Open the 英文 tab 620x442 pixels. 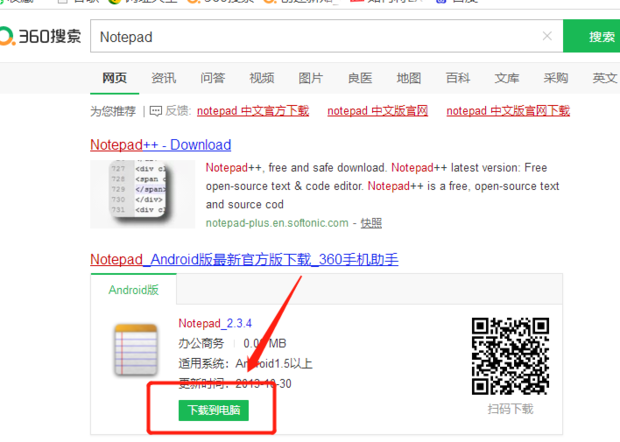pyautogui.click(x=605, y=78)
